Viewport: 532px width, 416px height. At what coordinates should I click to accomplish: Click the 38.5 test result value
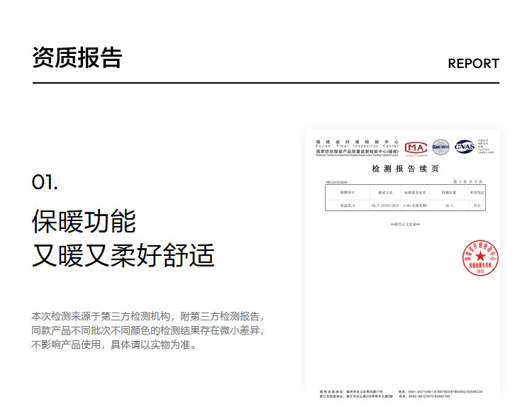448,205
